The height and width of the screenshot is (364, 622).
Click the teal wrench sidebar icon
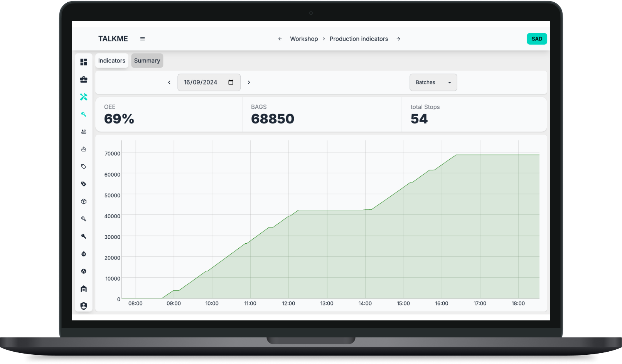pos(84,114)
